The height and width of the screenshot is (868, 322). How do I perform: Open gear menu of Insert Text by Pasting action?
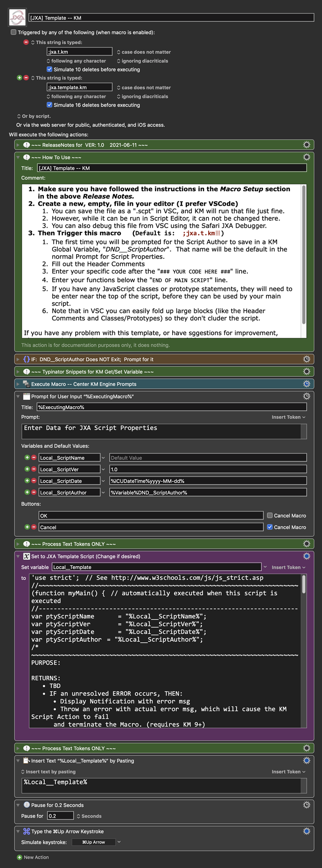pos(307,760)
